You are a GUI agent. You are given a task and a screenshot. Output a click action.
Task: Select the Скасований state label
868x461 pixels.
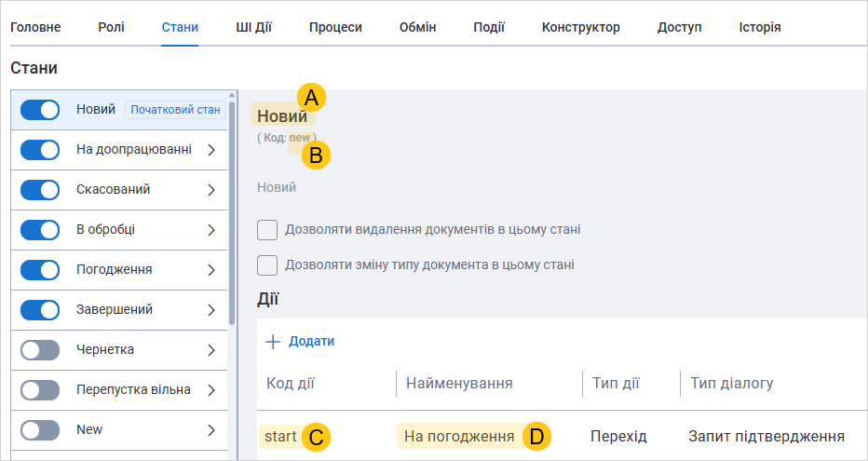(x=114, y=190)
